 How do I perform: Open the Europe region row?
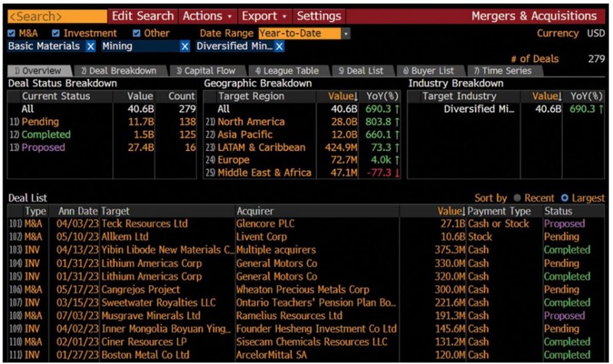pos(303,160)
